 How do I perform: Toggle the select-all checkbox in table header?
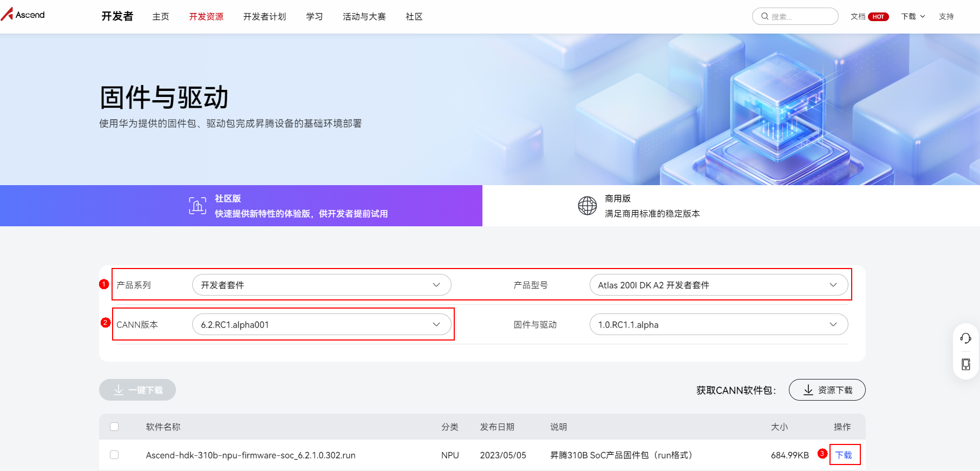[x=114, y=427]
